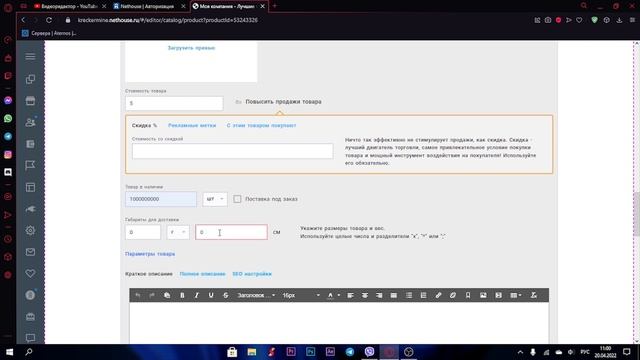Click 'Повысить продажи товара' toggle link
The width and height of the screenshot is (640, 360).
(x=283, y=102)
